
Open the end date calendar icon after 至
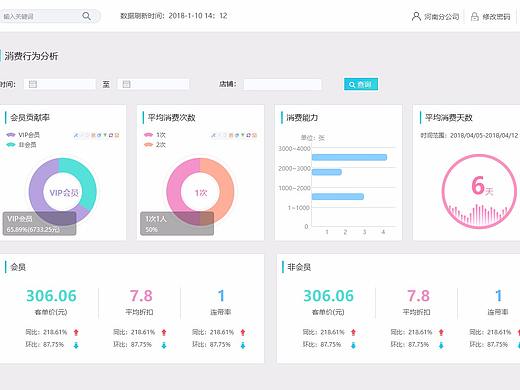126,84
